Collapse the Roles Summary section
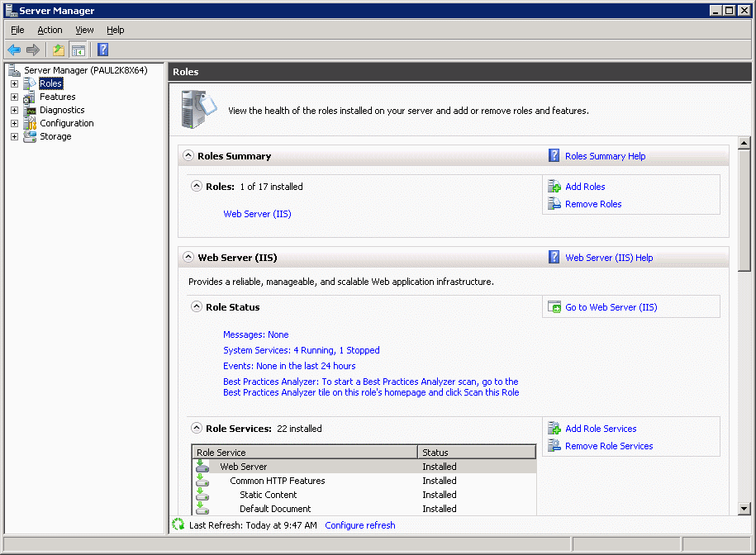 [188, 155]
